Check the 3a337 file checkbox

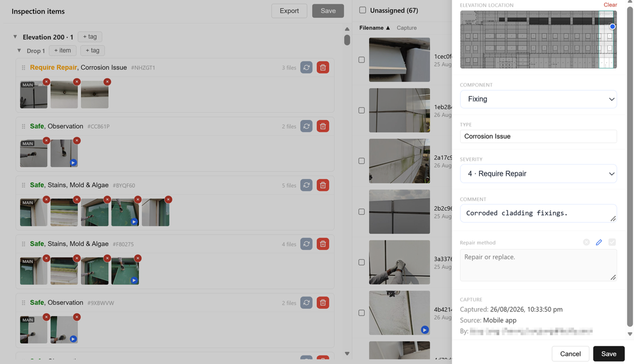(x=362, y=263)
